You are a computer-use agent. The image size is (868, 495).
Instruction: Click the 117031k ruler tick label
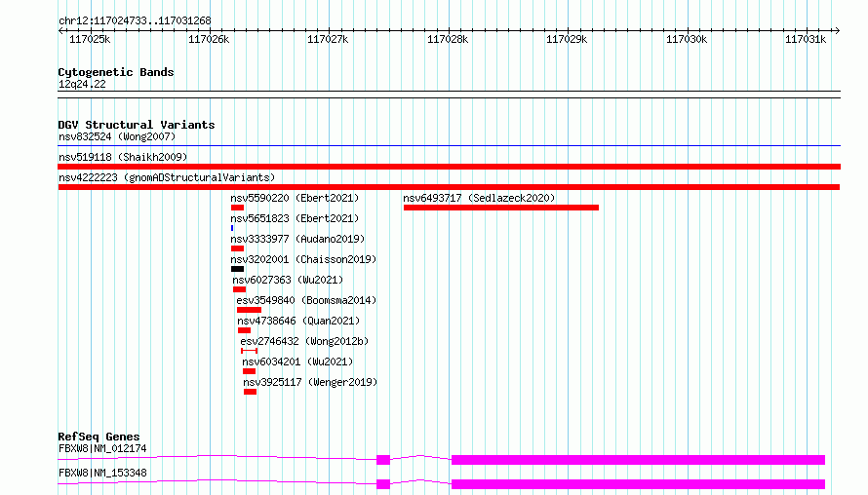pos(806,39)
